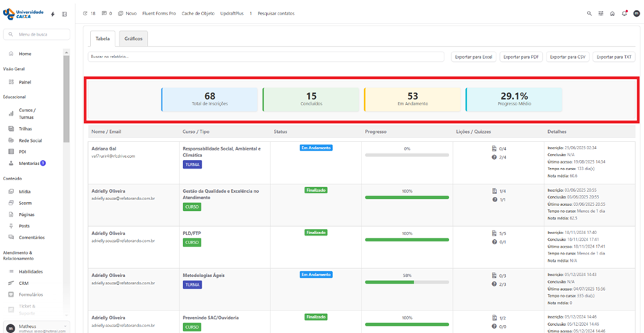
Task: Click the home icon in top-right header
Action: 612,13
